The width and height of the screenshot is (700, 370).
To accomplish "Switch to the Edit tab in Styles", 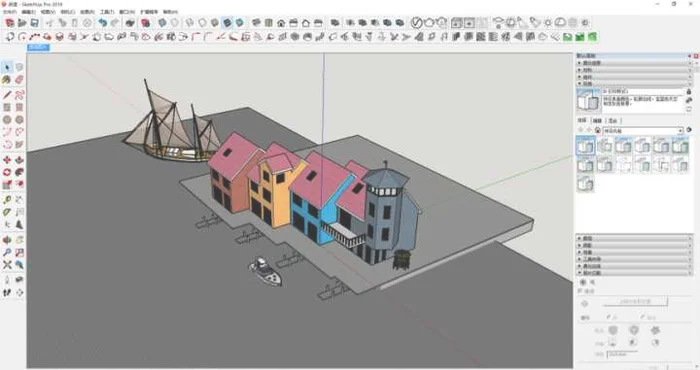I will coord(597,121).
